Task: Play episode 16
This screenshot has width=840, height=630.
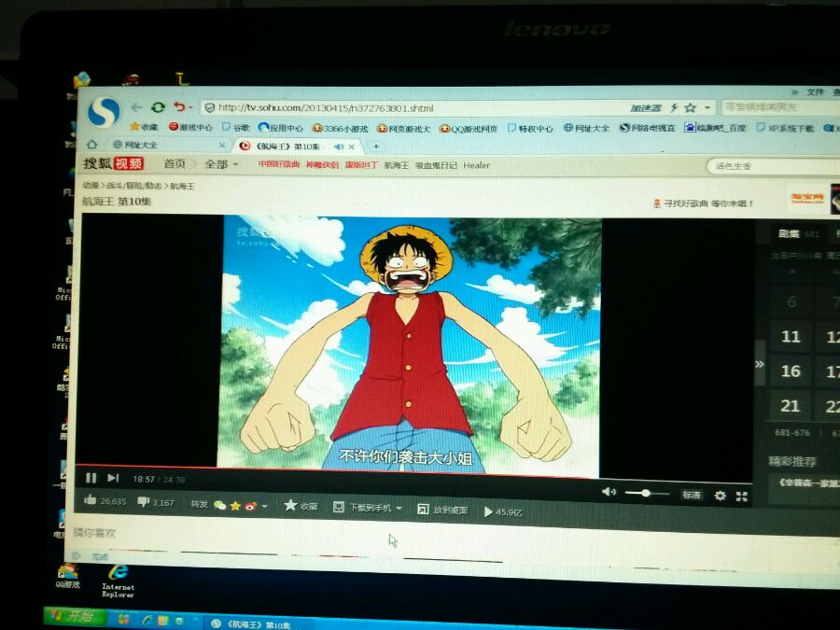Action: click(791, 371)
